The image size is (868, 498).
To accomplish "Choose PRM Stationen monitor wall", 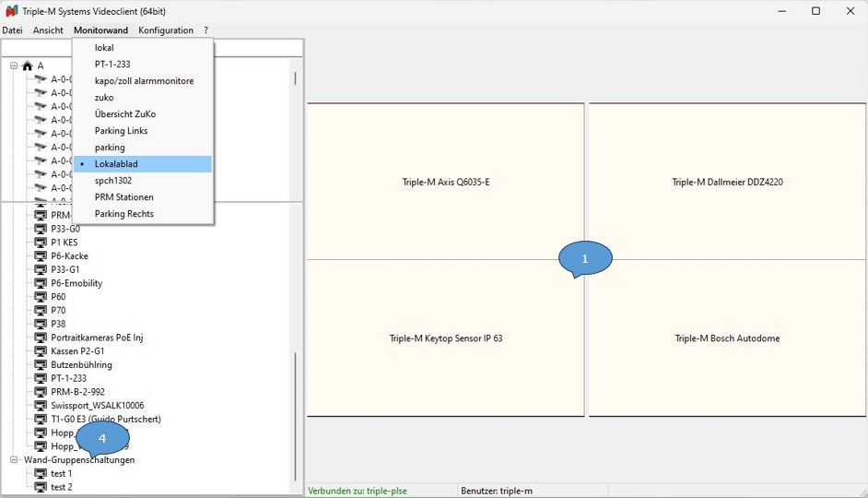I will coord(123,197).
